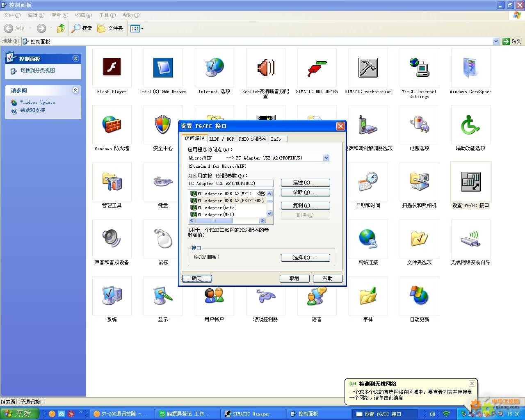Open the address bar dropdown arrow
525x420 pixels.
coord(496,41)
